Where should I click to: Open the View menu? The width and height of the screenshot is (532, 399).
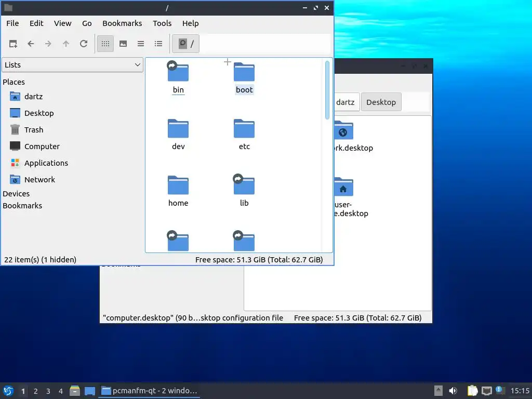click(x=63, y=23)
